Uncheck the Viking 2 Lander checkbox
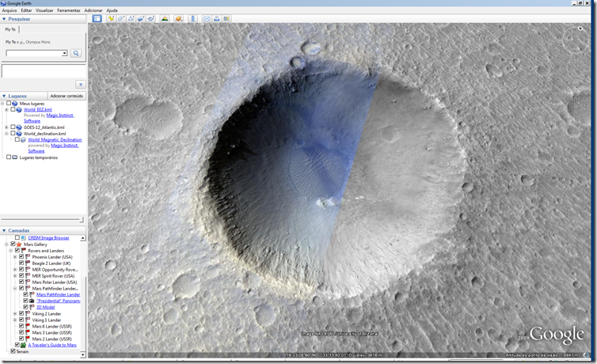This screenshot has height=364, width=597. tap(21, 313)
